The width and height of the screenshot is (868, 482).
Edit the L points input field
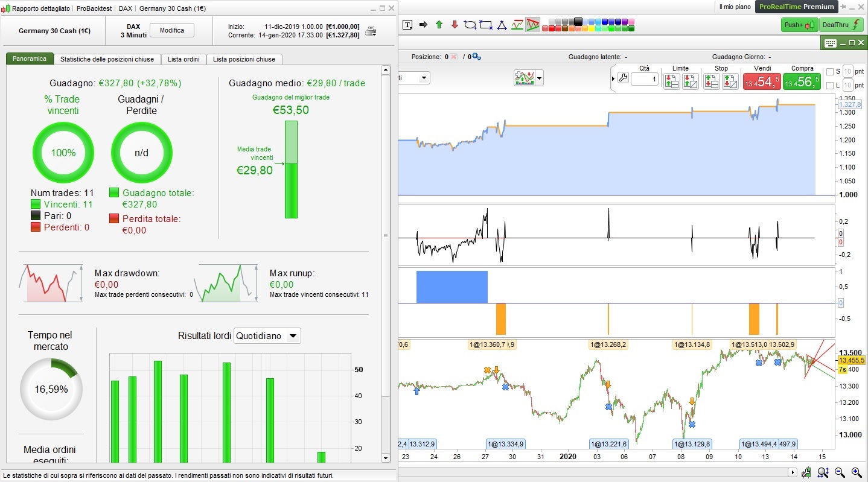(848, 86)
